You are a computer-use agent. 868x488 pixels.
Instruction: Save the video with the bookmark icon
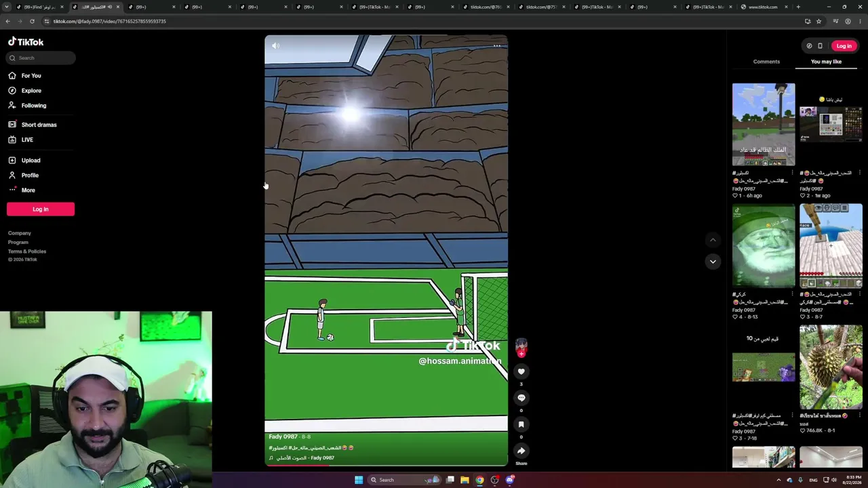click(x=521, y=424)
